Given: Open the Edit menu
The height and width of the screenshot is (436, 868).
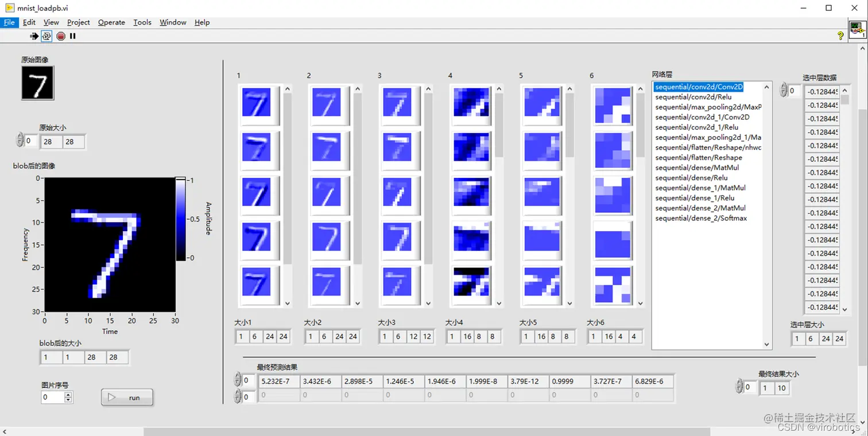Looking at the screenshot, I should 29,22.
